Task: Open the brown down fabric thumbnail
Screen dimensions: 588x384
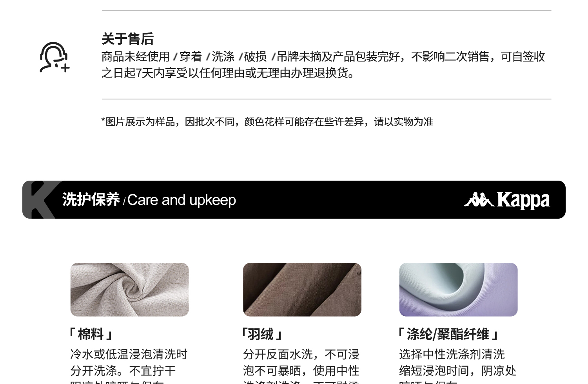Action: (x=302, y=290)
